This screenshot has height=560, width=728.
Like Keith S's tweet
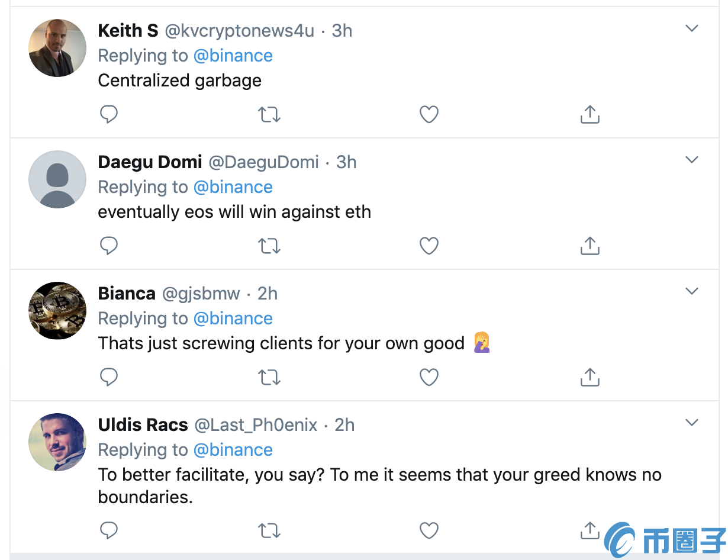tap(429, 114)
